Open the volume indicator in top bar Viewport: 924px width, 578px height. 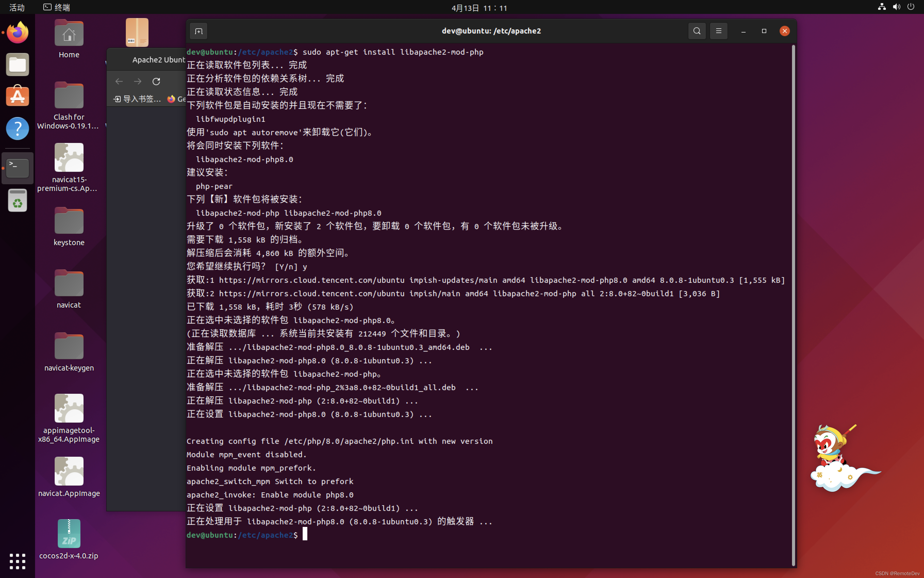coord(896,7)
